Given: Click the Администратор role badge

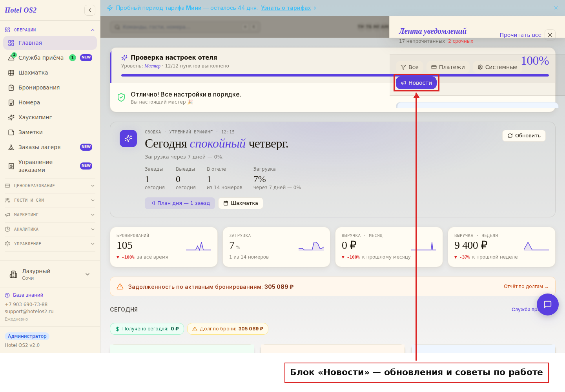Looking at the screenshot, I should click(27, 336).
